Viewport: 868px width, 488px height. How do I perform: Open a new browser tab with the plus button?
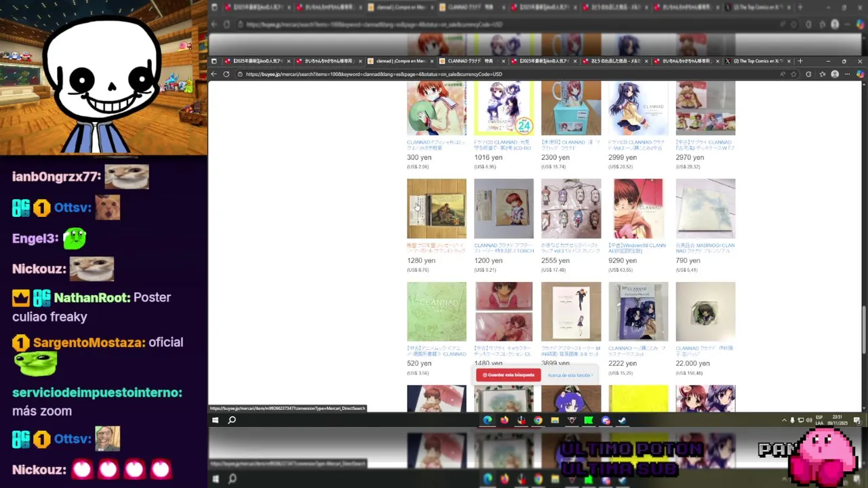800,61
